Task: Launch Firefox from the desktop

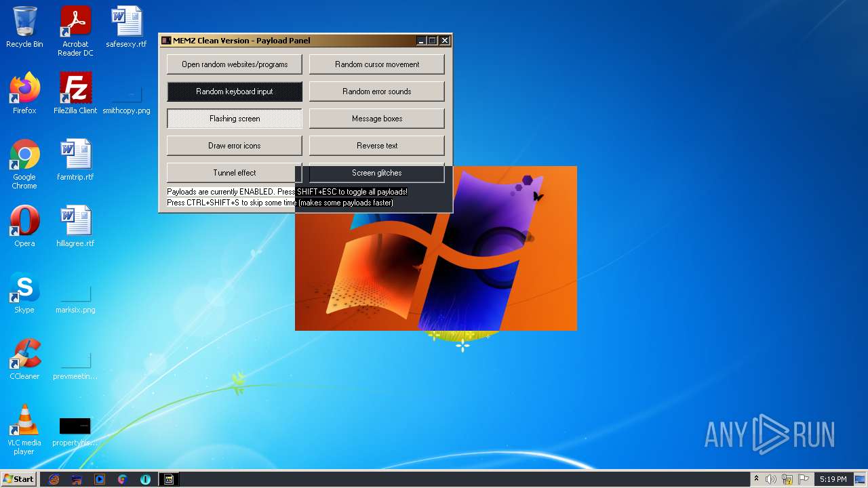Action: click(x=24, y=94)
